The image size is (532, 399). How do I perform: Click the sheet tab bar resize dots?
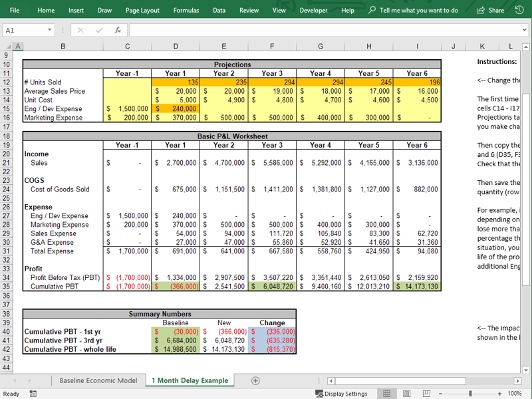pos(319,381)
